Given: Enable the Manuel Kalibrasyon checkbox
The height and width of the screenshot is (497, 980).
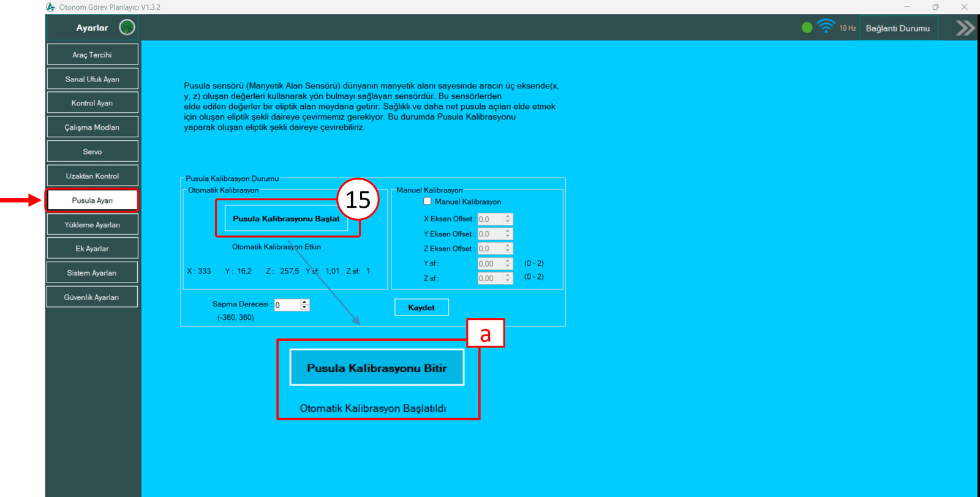Looking at the screenshot, I should pyautogui.click(x=428, y=202).
